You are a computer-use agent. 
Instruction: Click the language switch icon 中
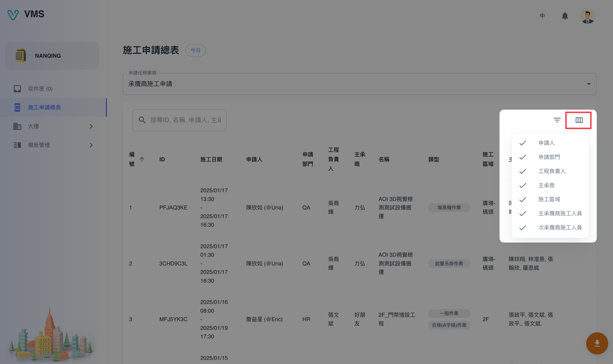coord(542,16)
